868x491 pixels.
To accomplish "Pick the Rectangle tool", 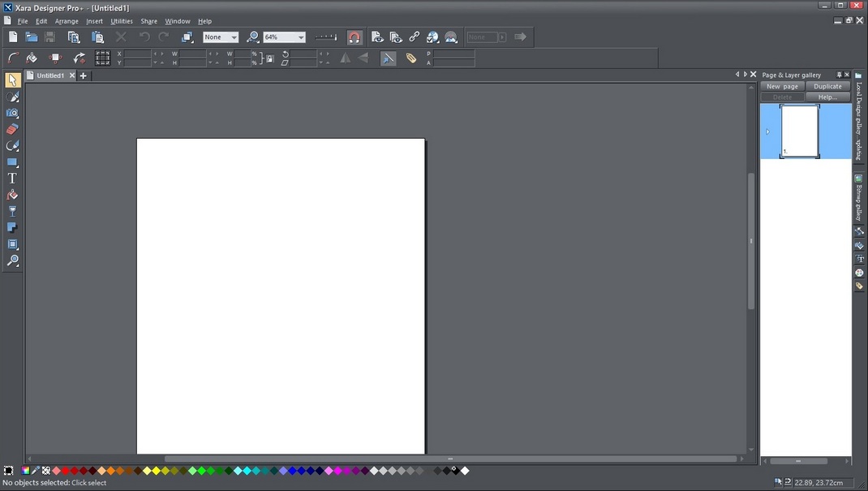I will (12, 162).
